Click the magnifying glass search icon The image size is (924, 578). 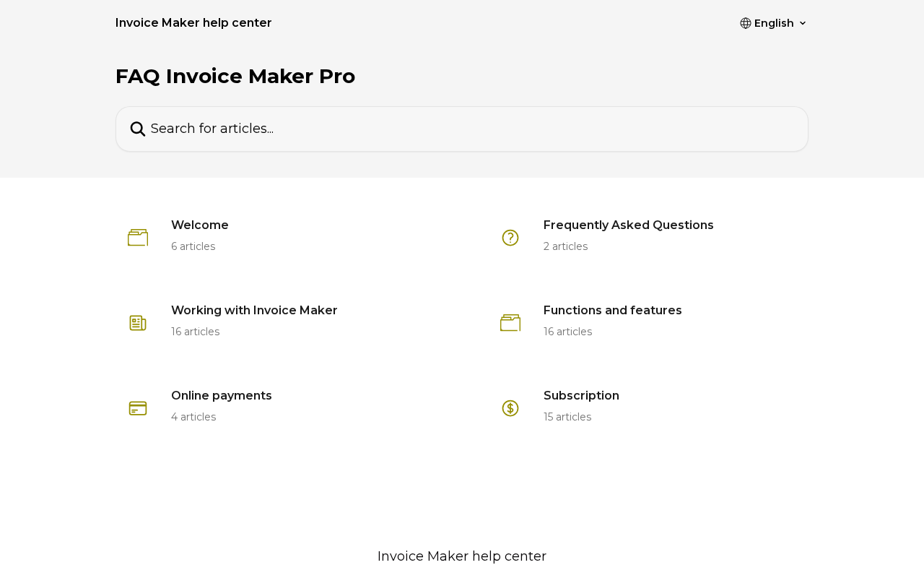pyautogui.click(x=138, y=129)
